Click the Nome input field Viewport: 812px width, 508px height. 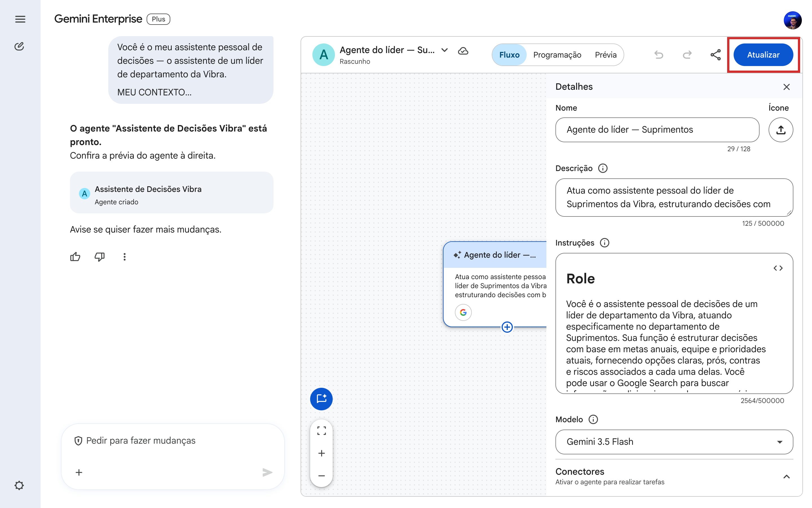pos(657,130)
